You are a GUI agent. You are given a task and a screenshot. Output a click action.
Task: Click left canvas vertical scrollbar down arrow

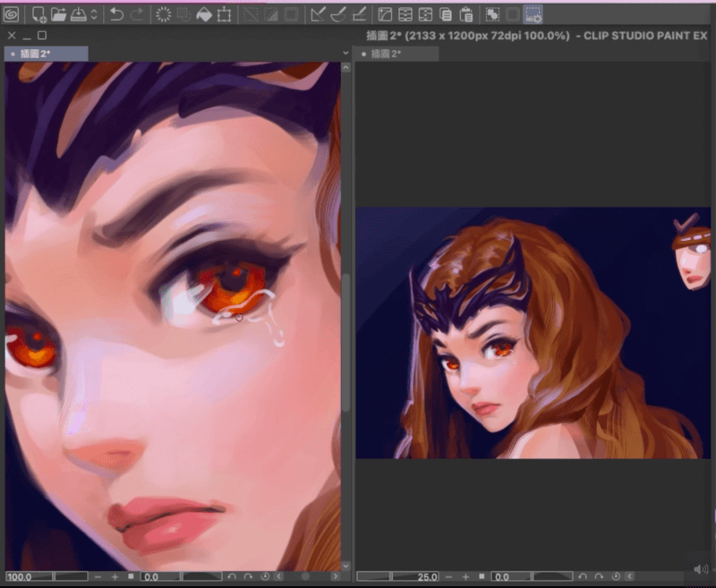(346, 565)
